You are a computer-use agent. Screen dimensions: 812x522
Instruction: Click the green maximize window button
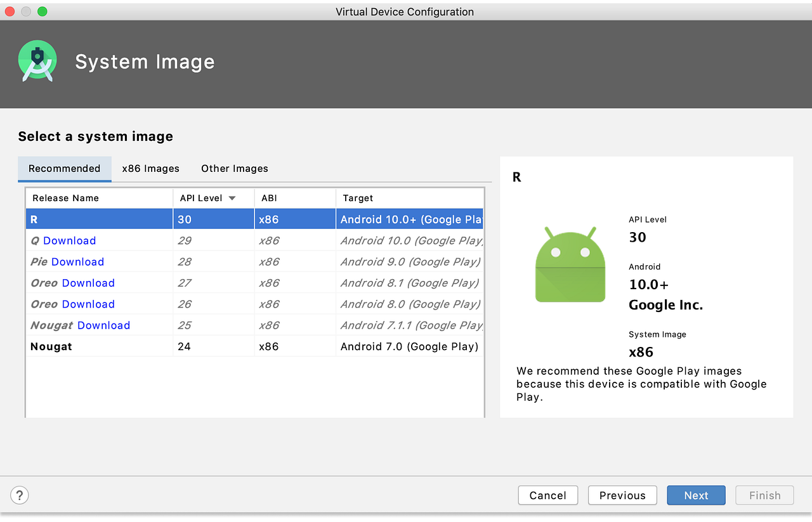[x=43, y=11]
